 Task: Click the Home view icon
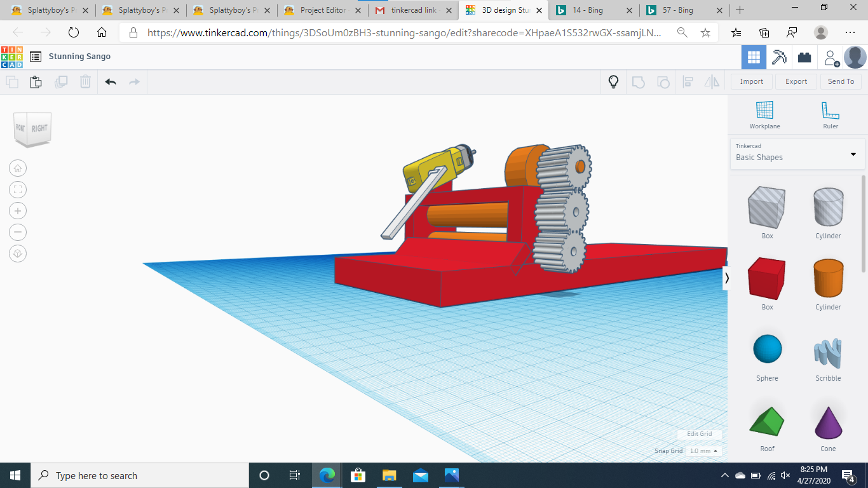point(18,168)
